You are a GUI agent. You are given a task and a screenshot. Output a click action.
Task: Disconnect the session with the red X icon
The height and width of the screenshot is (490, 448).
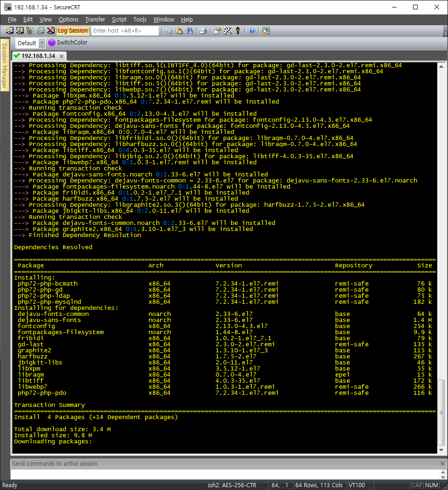[x=50, y=31]
